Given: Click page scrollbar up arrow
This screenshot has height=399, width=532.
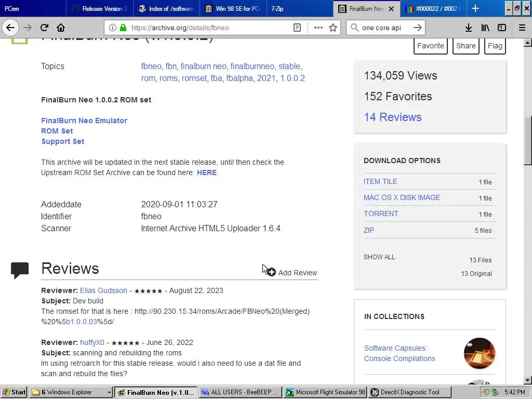Looking at the screenshot, I should point(528,43).
